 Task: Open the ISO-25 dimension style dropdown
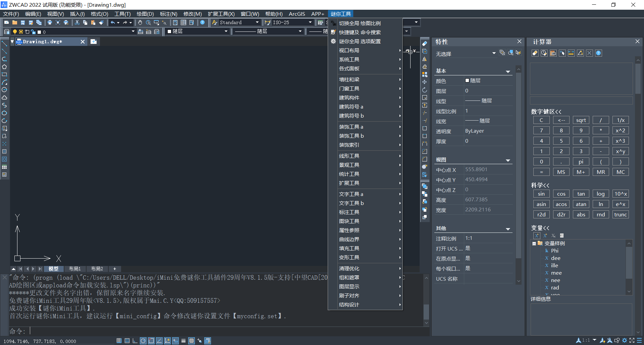310,22
